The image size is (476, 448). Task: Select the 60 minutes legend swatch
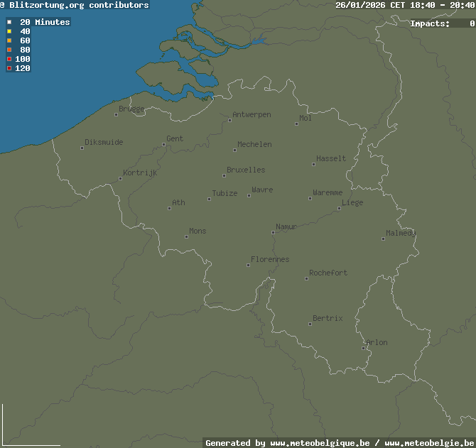pos(9,40)
